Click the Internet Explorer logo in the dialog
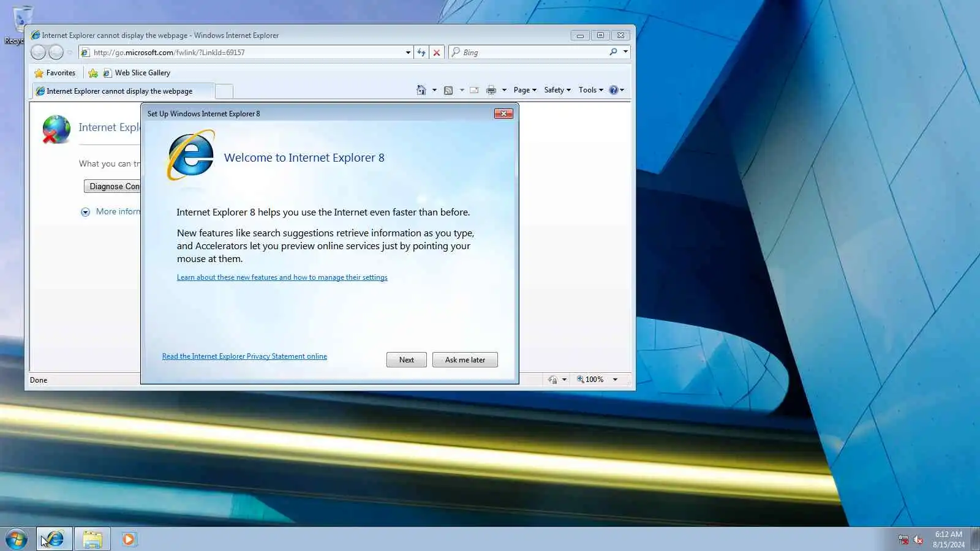The height and width of the screenshot is (551, 980). coord(191,154)
